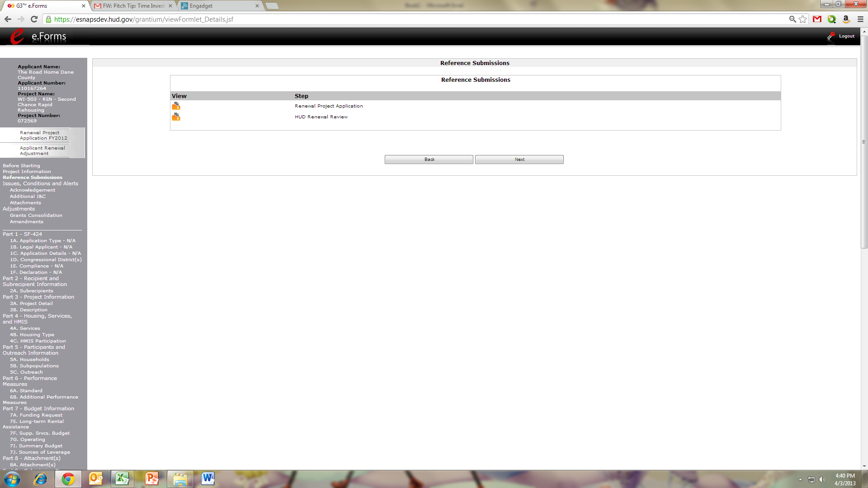Screen dimensions: 868x488
Task: Click the e.Forms logo icon
Action: 17,36
